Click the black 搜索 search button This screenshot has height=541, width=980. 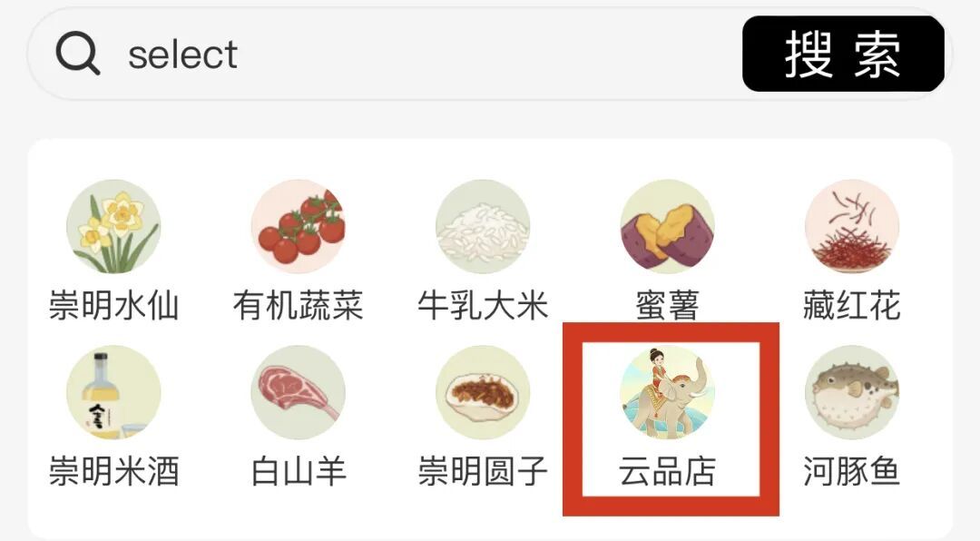[x=843, y=54]
